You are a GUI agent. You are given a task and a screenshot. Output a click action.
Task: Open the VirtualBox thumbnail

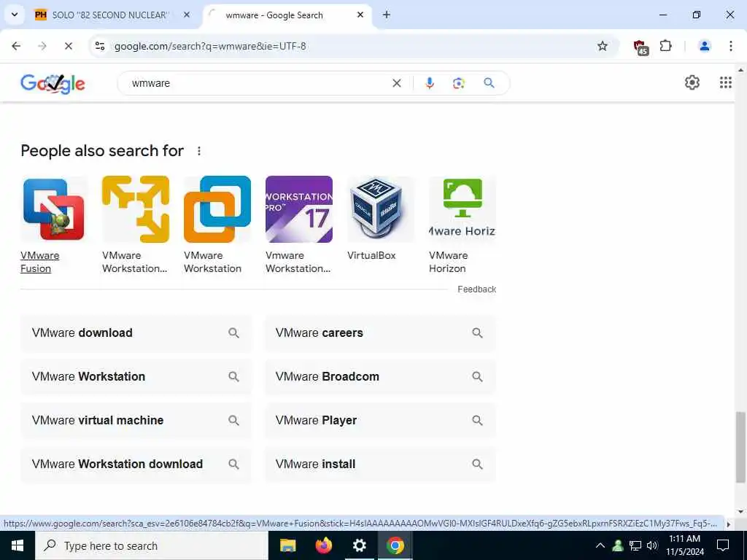coord(381,209)
